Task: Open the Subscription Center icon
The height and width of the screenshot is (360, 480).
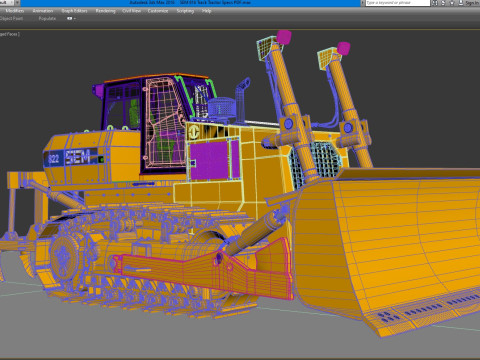Action: [x=444, y=3]
